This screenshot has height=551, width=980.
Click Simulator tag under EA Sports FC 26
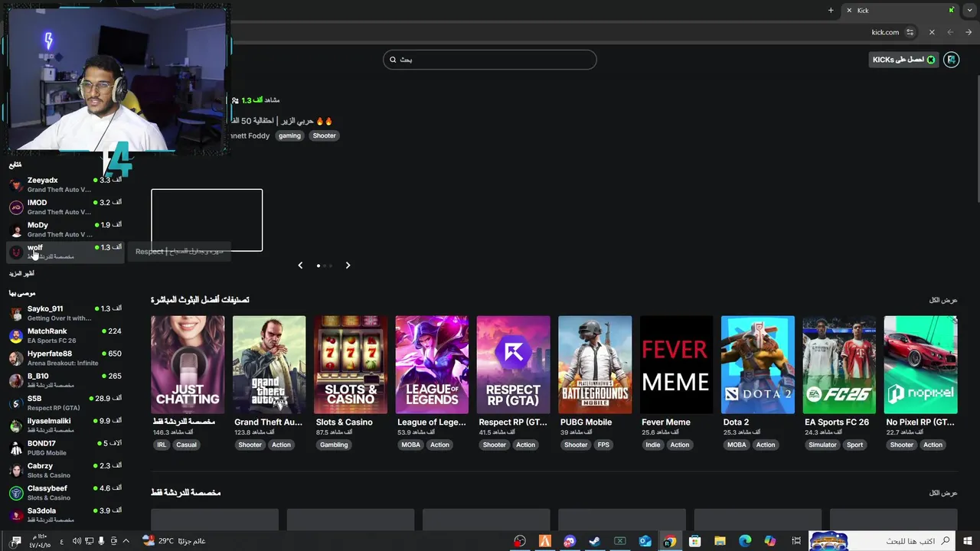(822, 445)
